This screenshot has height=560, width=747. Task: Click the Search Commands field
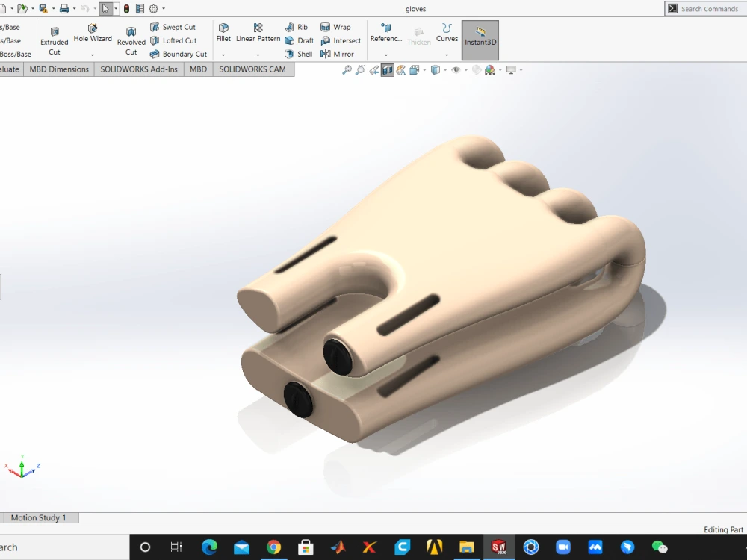(706, 8)
